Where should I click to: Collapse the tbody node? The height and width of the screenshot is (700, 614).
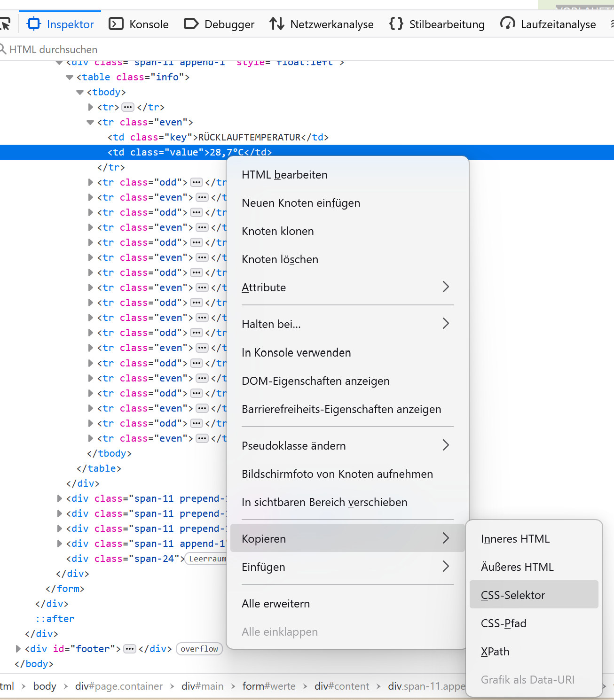pyautogui.click(x=80, y=92)
